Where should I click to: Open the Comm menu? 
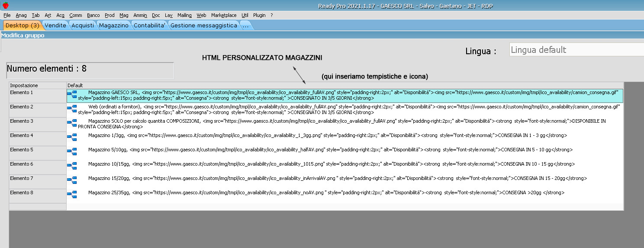[x=76, y=15]
